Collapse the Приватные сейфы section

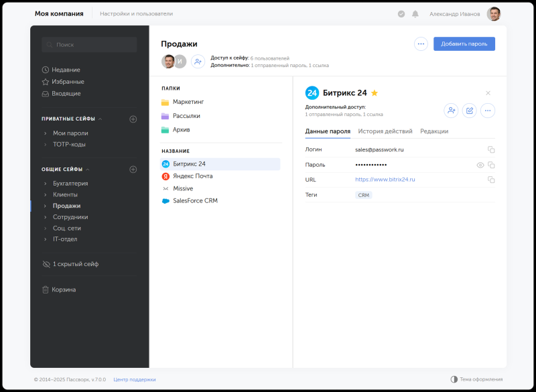(100, 119)
